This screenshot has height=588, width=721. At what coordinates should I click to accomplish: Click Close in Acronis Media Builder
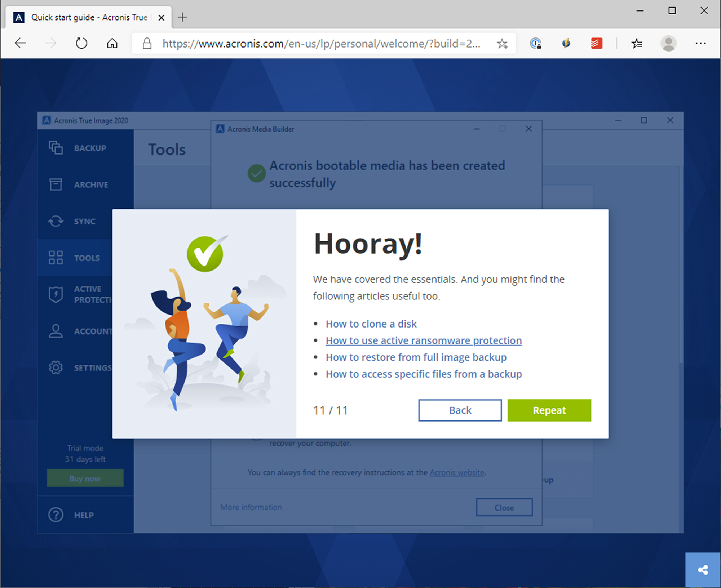(504, 508)
